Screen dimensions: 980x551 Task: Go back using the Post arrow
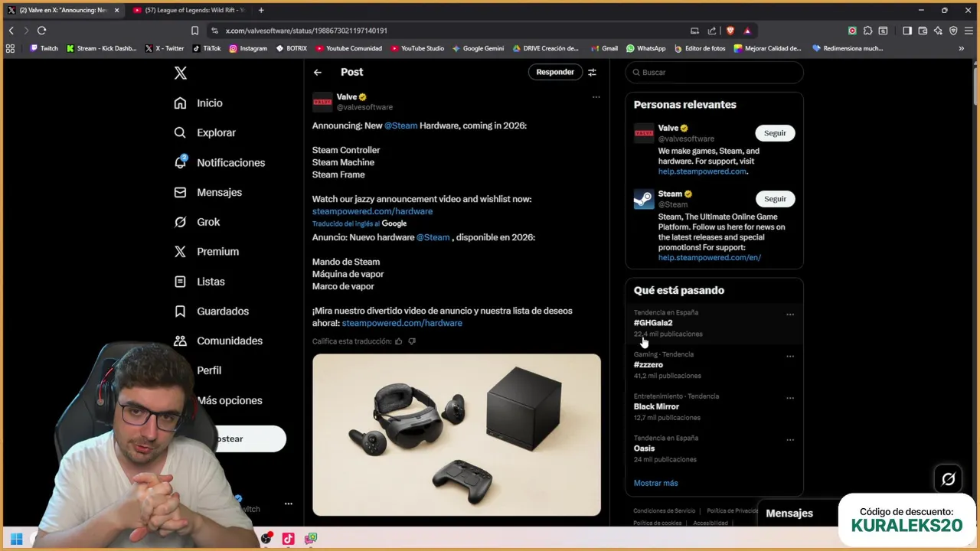(317, 72)
